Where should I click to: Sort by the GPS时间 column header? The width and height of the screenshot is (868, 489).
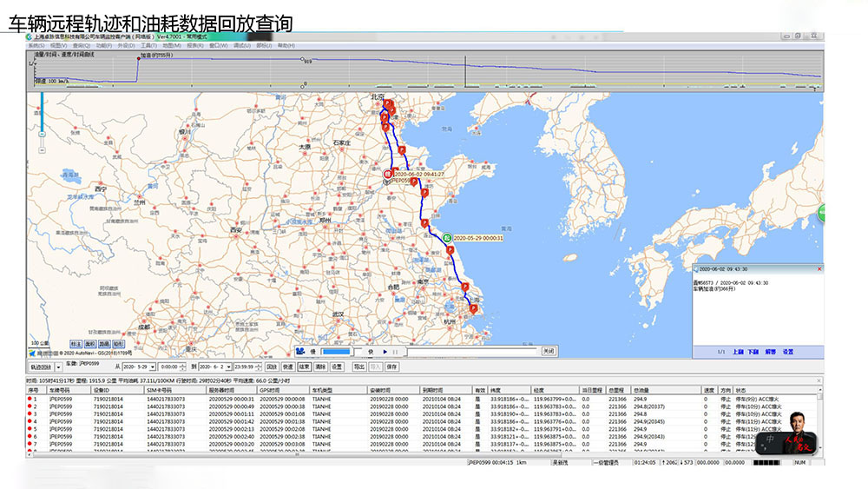(x=284, y=391)
